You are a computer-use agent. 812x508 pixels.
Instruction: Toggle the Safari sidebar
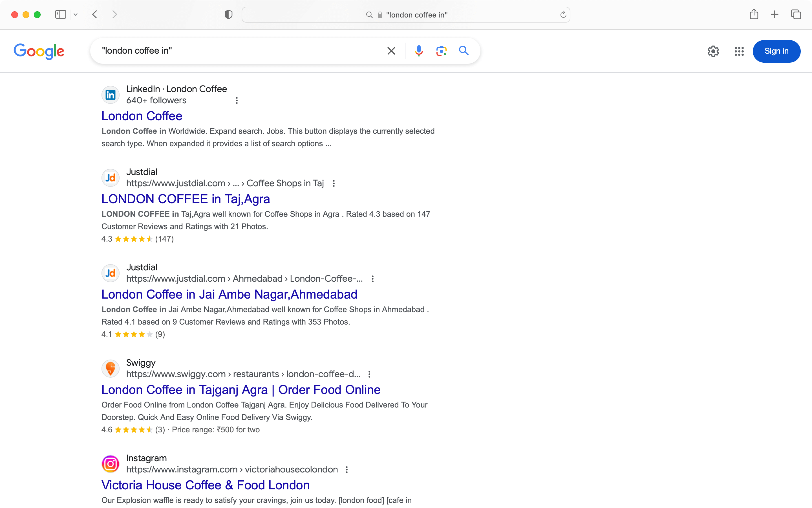(60, 14)
